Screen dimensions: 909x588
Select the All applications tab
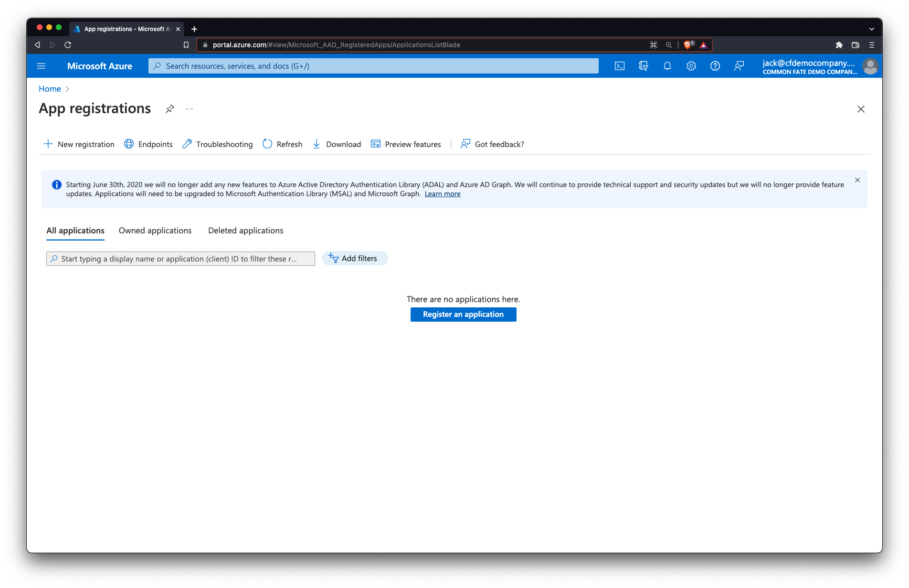(75, 231)
